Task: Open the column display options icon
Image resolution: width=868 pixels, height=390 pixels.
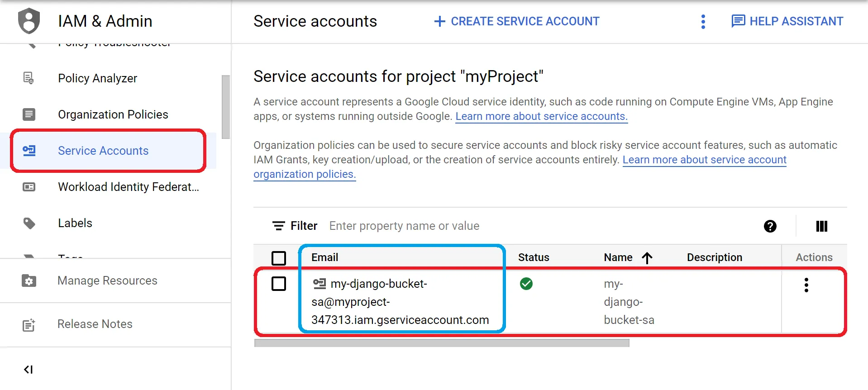Action: coord(821,226)
